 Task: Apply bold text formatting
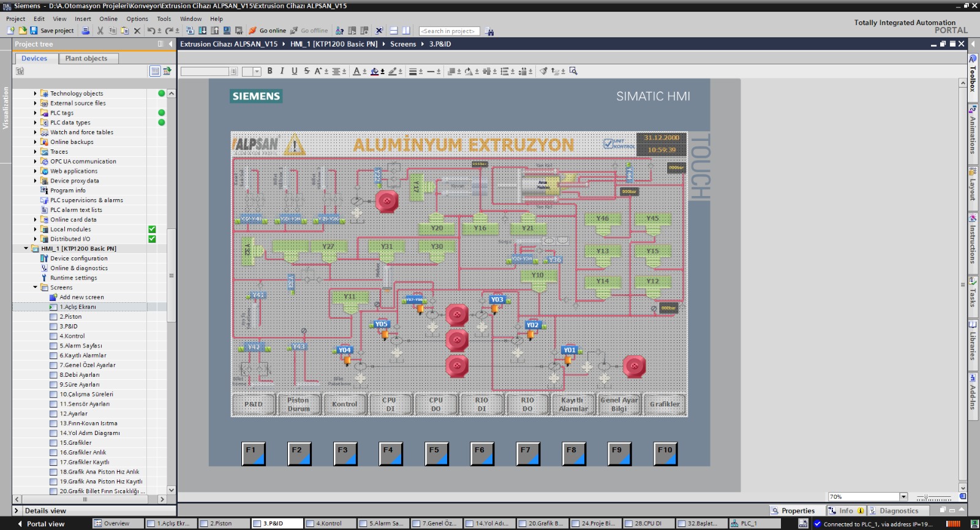pos(269,71)
